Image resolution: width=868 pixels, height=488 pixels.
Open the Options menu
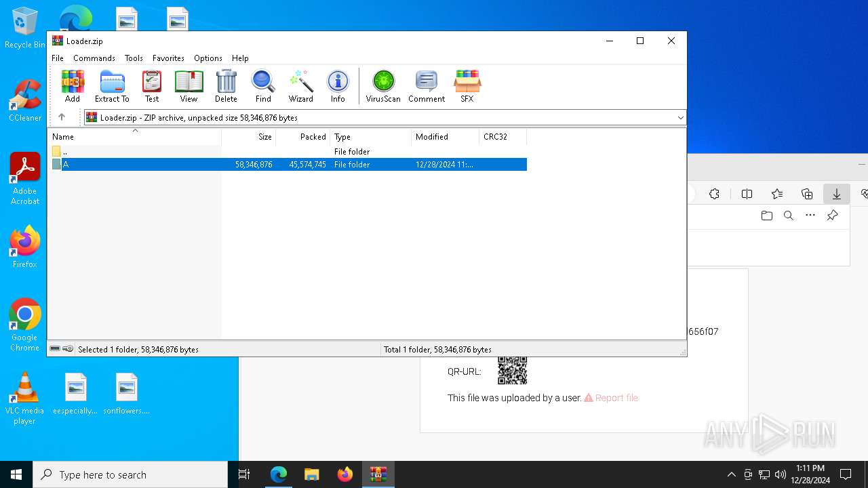pos(208,58)
